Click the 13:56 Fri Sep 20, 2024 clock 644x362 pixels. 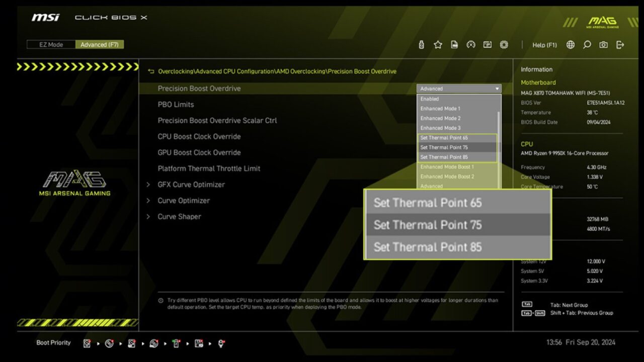point(581,342)
